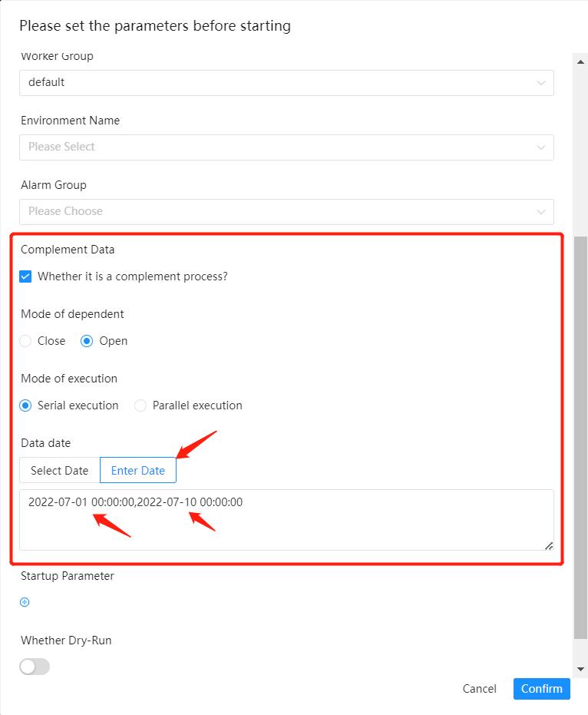Click the scrollbar down arrow

tap(581, 669)
